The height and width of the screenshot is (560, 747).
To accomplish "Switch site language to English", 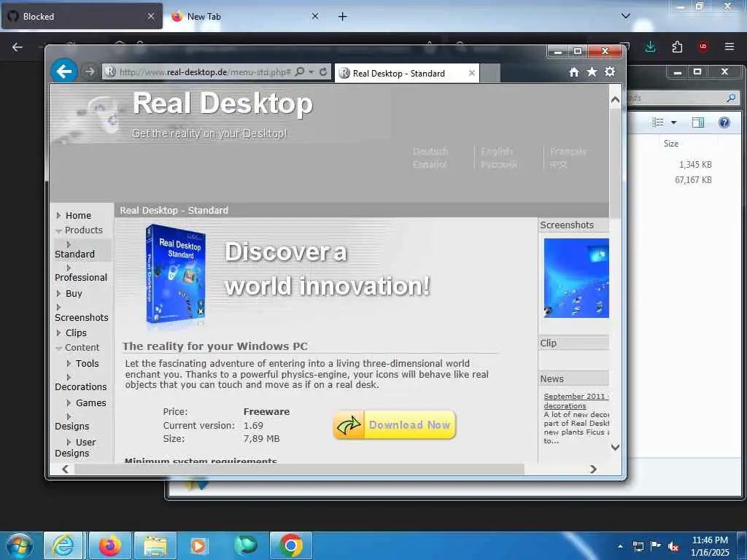I will pos(497,152).
